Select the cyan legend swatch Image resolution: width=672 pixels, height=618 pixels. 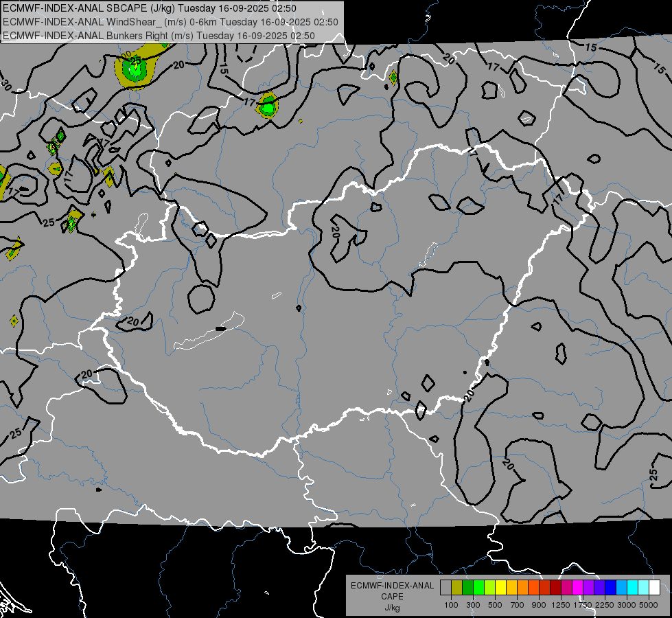pyautogui.click(x=633, y=588)
